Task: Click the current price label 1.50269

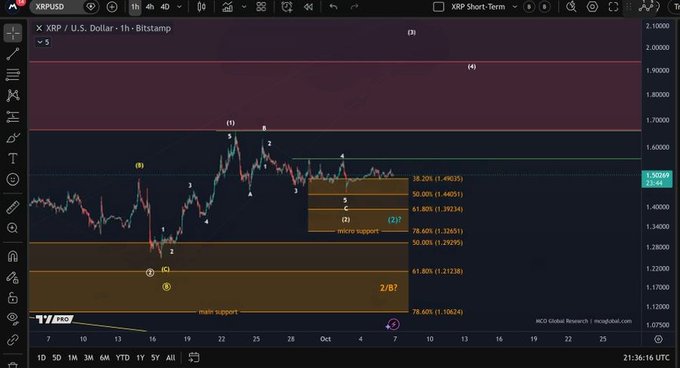Action: click(x=657, y=179)
